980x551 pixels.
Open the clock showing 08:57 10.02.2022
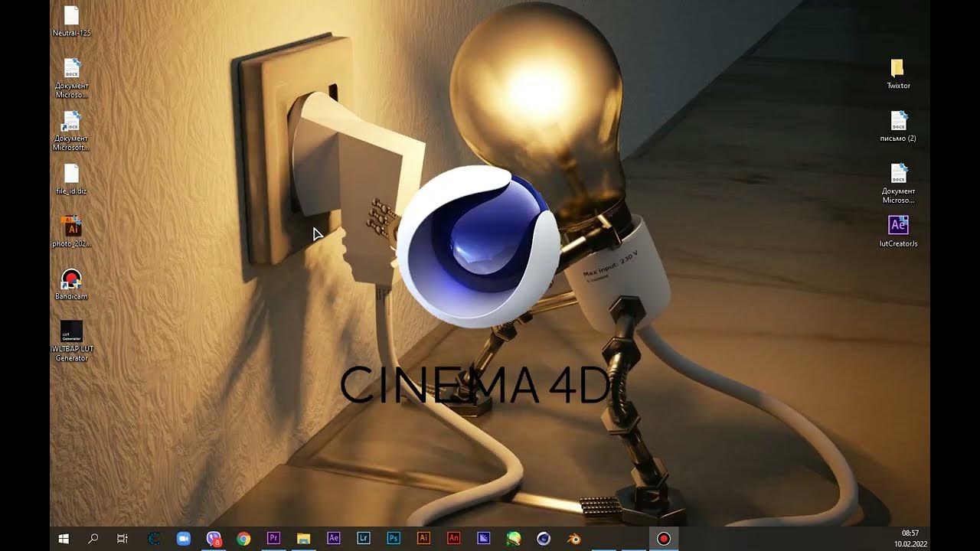910,539
